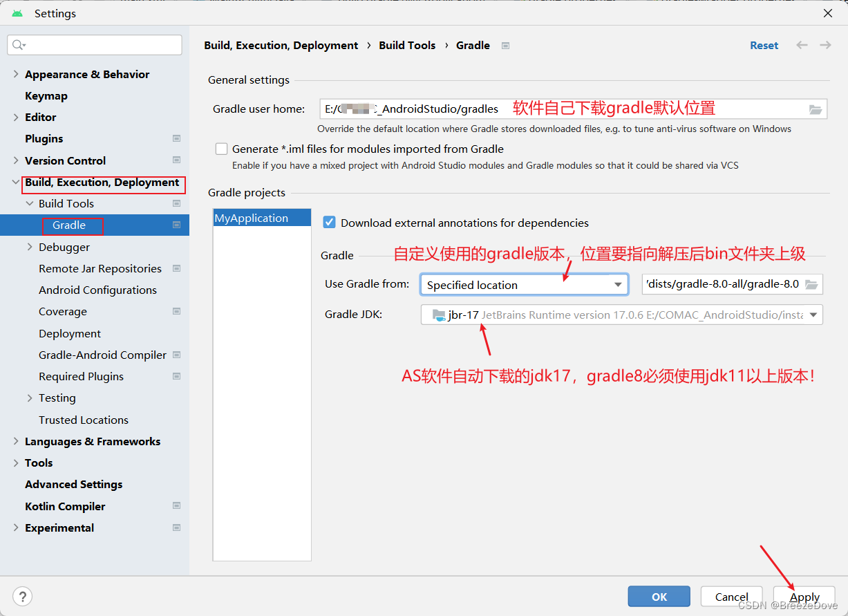Click project icon beside Required Plugins
Screen dimensions: 848x616
176,376
